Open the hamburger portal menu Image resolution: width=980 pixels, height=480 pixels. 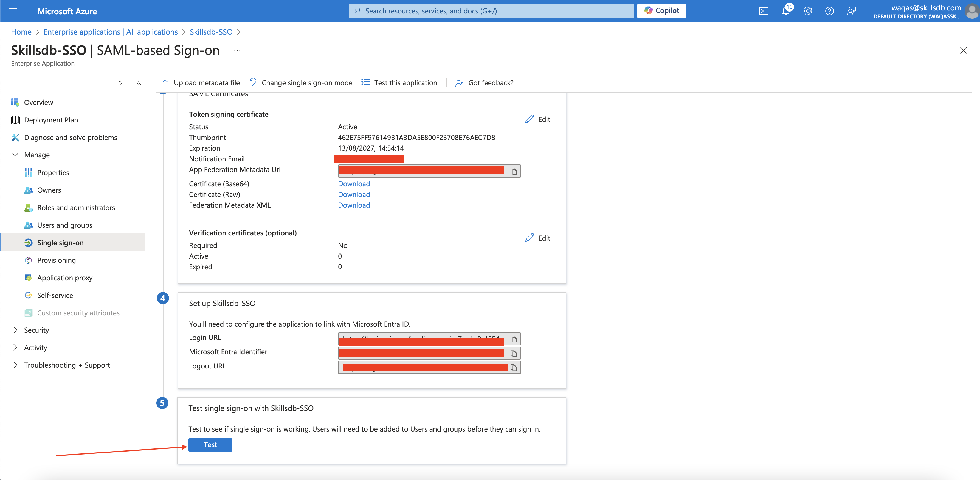(x=13, y=11)
